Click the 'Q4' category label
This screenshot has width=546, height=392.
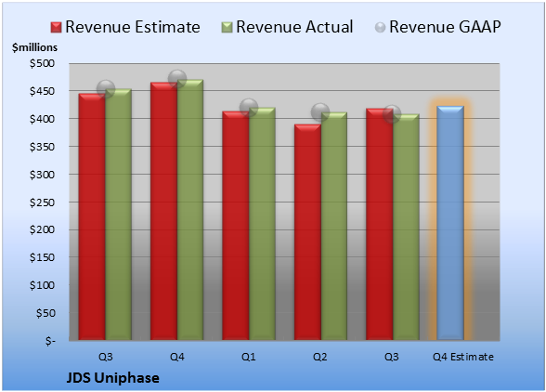(176, 357)
